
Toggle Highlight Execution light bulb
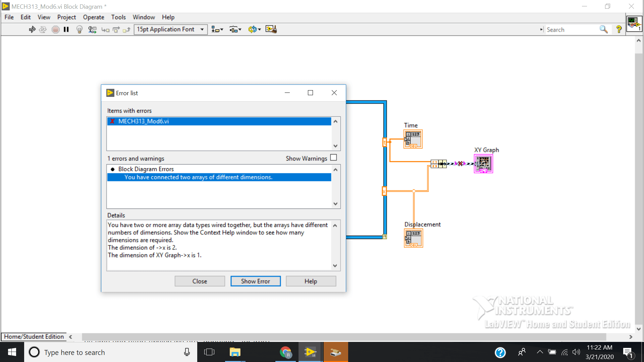pyautogui.click(x=79, y=29)
